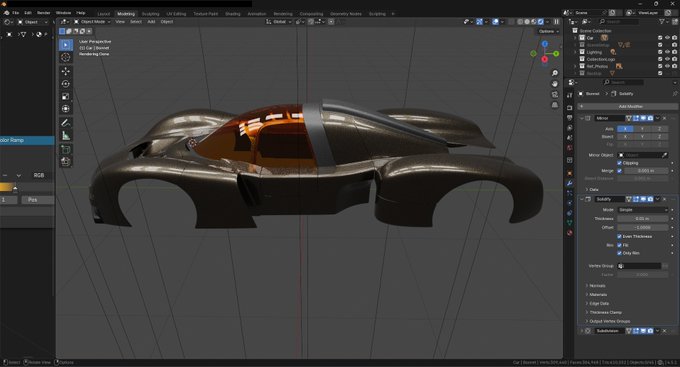The image size is (680, 367).
Task: Expand the Materials subpanel
Action: (598, 295)
